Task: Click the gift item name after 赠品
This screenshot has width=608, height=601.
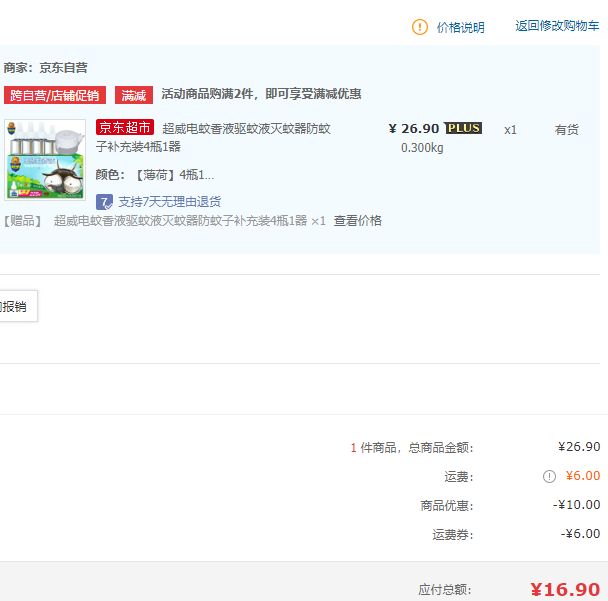Action: tap(180, 221)
